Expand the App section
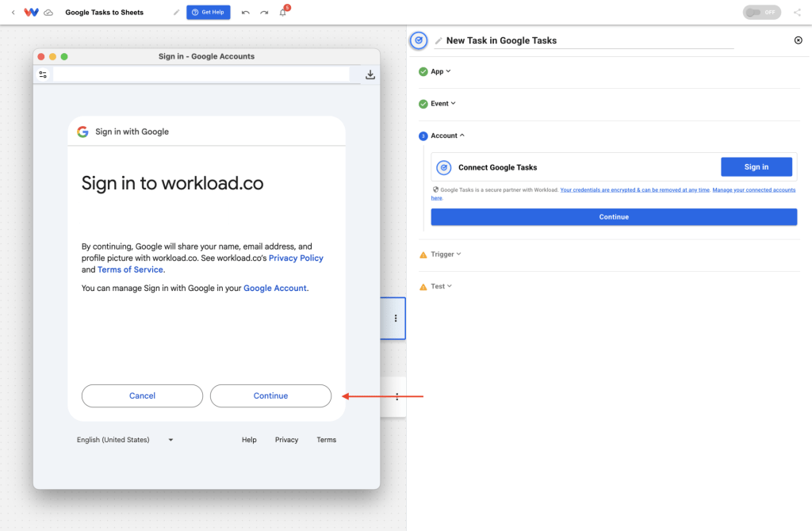 (441, 71)
